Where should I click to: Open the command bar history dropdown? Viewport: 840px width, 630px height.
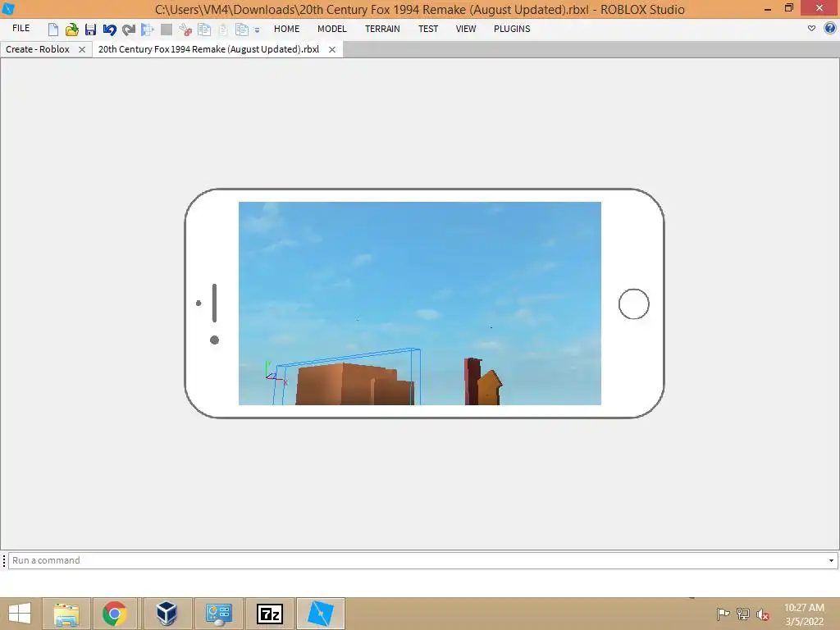[x=831, y=560]
